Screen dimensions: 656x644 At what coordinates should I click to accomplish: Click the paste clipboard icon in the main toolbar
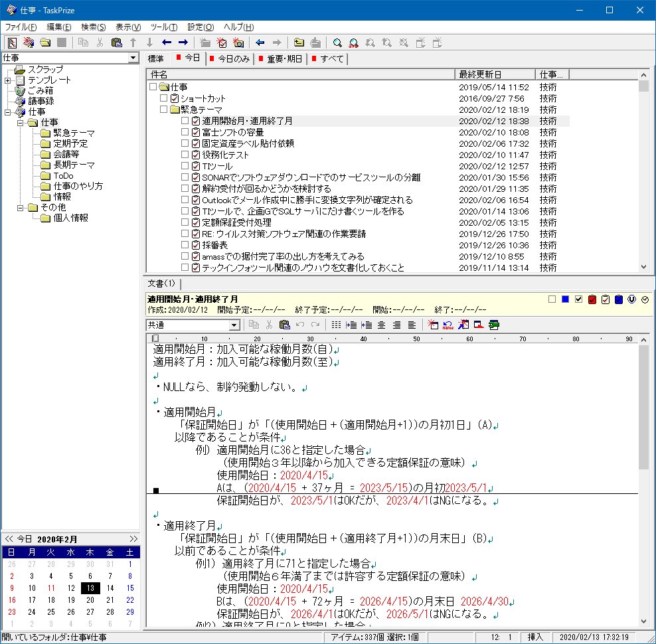point(117,42)
